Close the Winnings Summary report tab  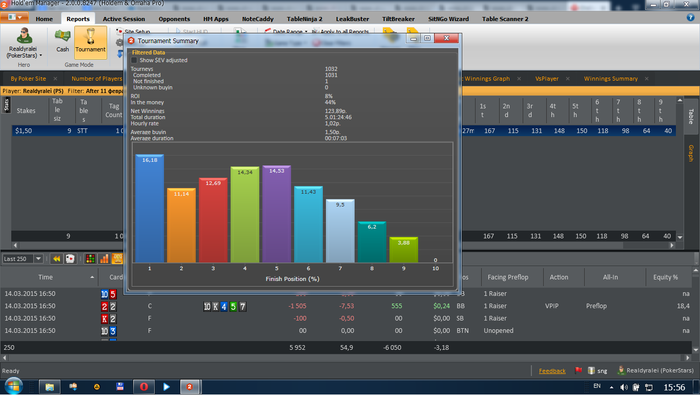click(x=646, y=79)
